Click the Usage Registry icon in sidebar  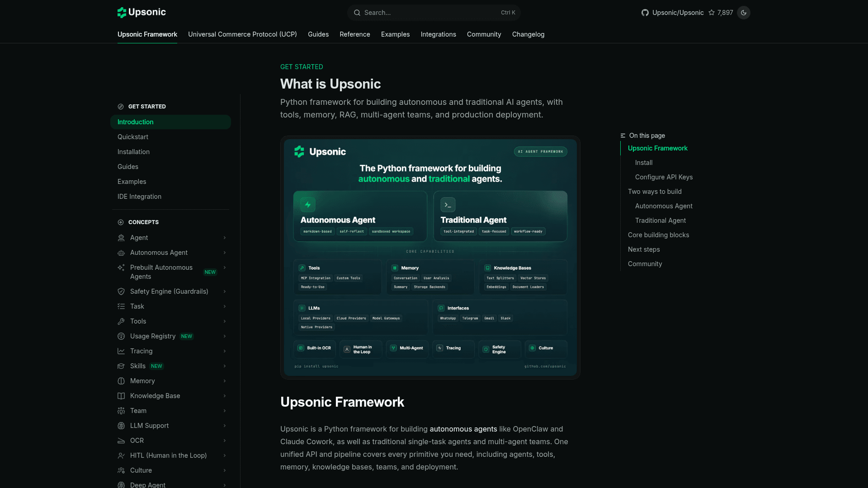click(121, 336)
